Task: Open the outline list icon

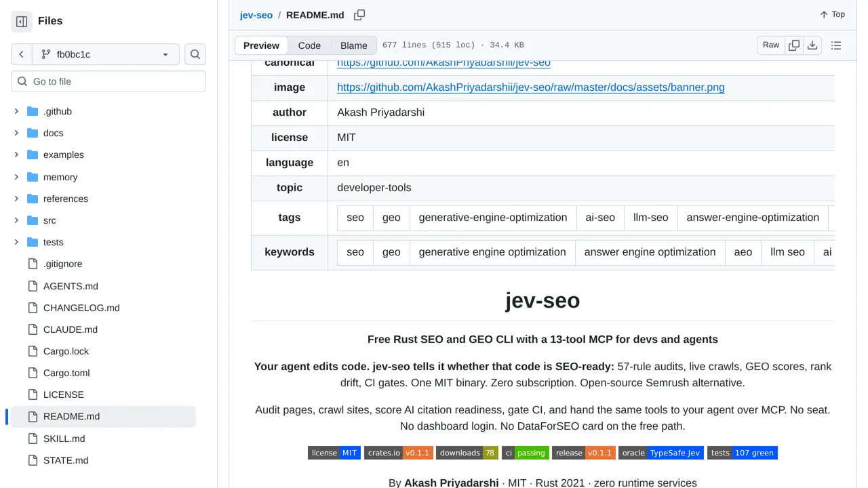Action: click(x=836, y=45)
